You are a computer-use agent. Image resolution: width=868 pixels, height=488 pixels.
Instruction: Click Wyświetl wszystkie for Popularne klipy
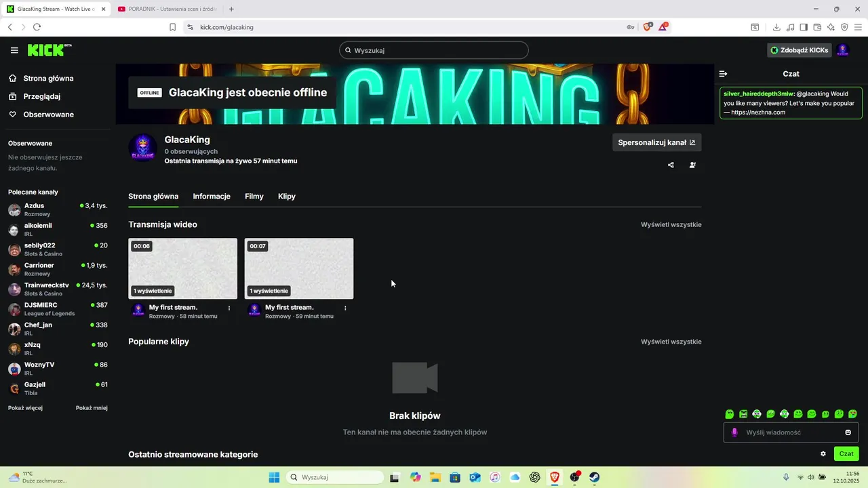pos(671,342)
